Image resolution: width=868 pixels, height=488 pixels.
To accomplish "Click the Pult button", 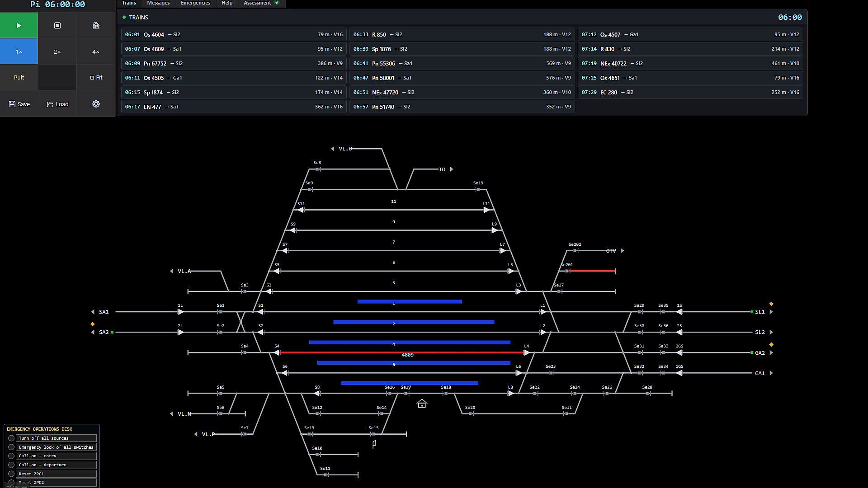I will (x=19, y=78).
